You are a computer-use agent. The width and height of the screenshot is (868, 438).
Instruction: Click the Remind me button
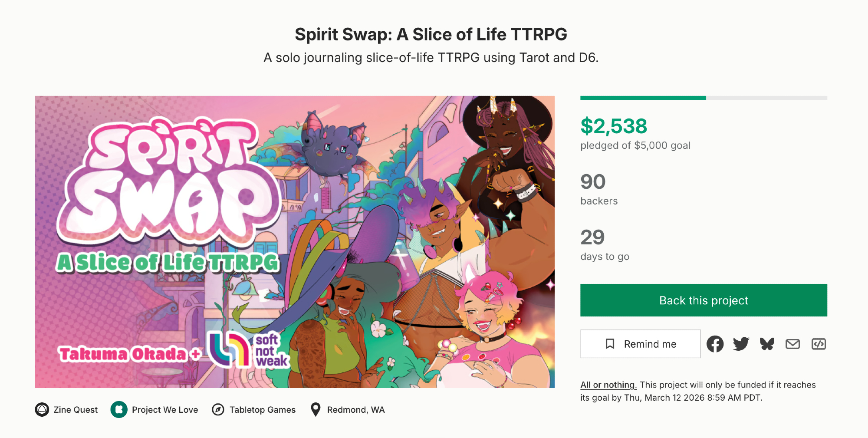(640, 344)
